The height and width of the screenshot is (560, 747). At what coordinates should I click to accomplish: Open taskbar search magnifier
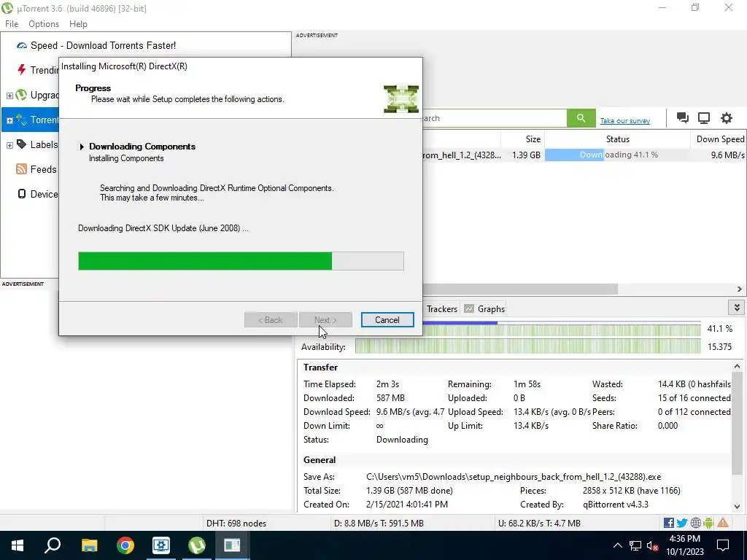coord(53,545)
